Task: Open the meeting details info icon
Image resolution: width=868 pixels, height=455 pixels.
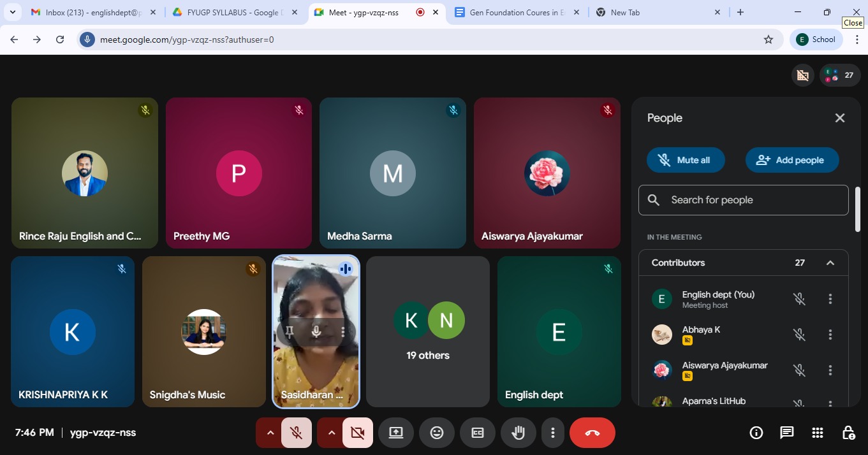Action: [756, 433]
